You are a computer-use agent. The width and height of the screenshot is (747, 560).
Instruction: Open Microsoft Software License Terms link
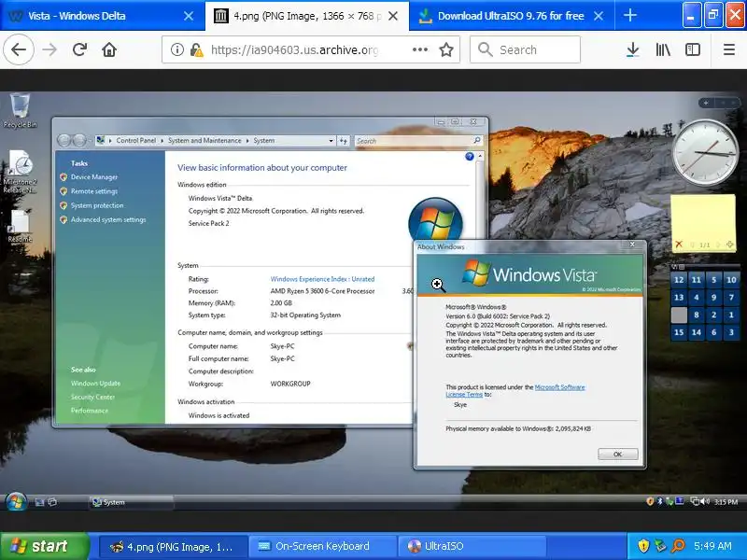click(515, 391)
